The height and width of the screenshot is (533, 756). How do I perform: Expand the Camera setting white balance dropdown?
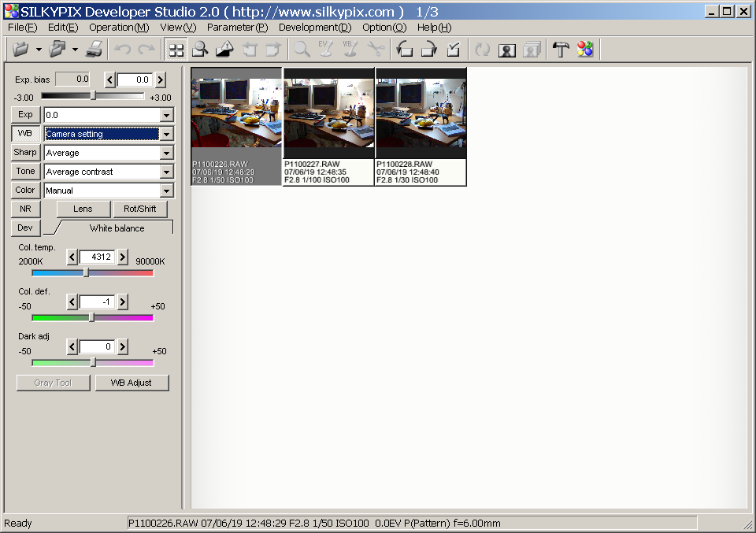(166, 135)
